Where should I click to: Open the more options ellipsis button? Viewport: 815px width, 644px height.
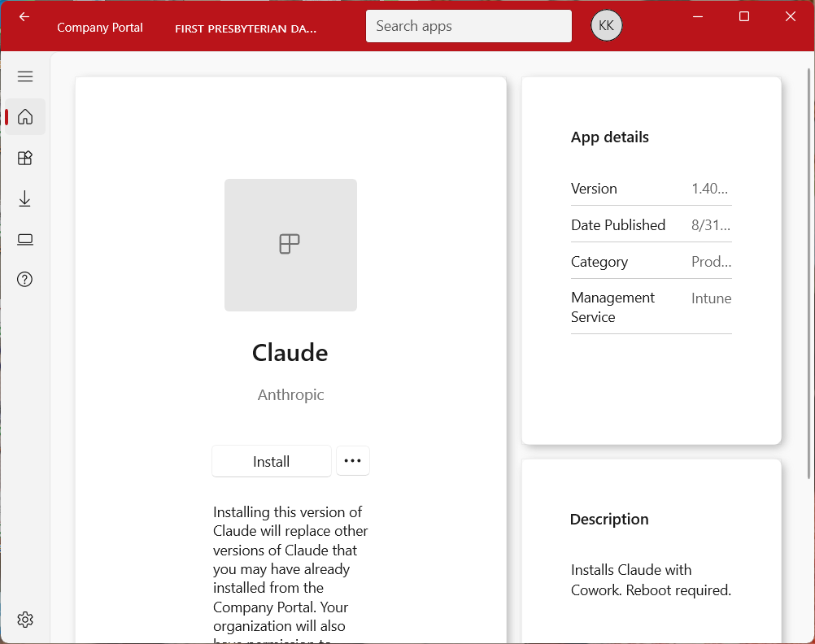tap(352, 460)
